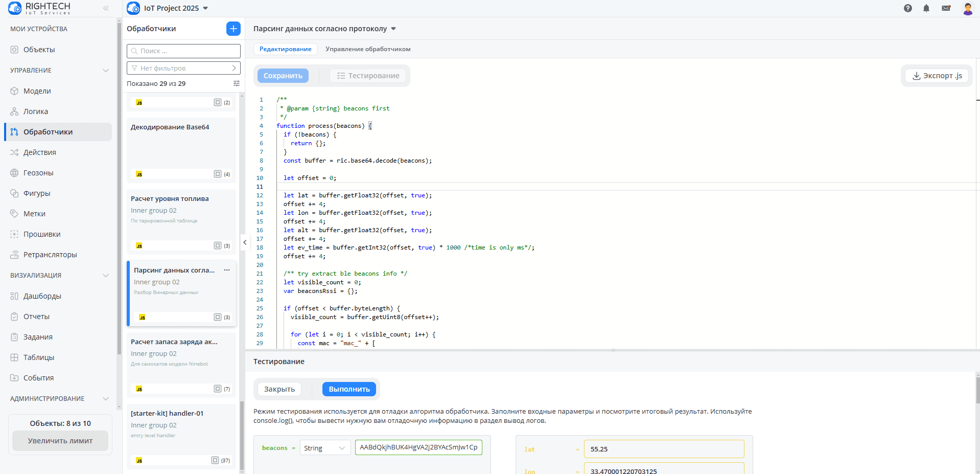980x474 pixels.
Task: Open list display settings icon
Action: tap(236, 83)
